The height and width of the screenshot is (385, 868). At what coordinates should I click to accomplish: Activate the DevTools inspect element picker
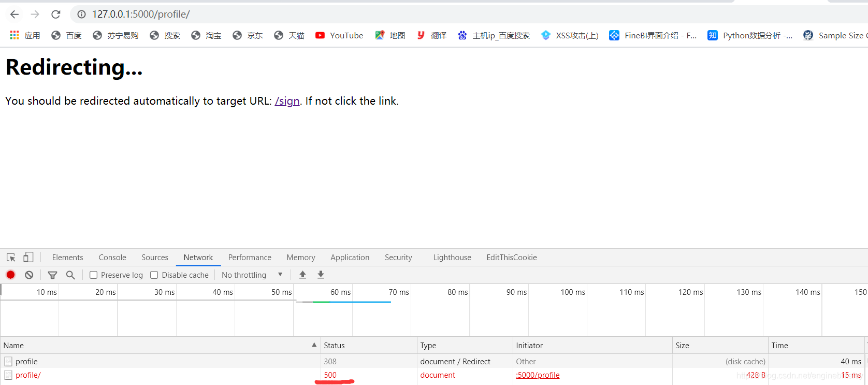pyautogui.click(x=11, y=258)
